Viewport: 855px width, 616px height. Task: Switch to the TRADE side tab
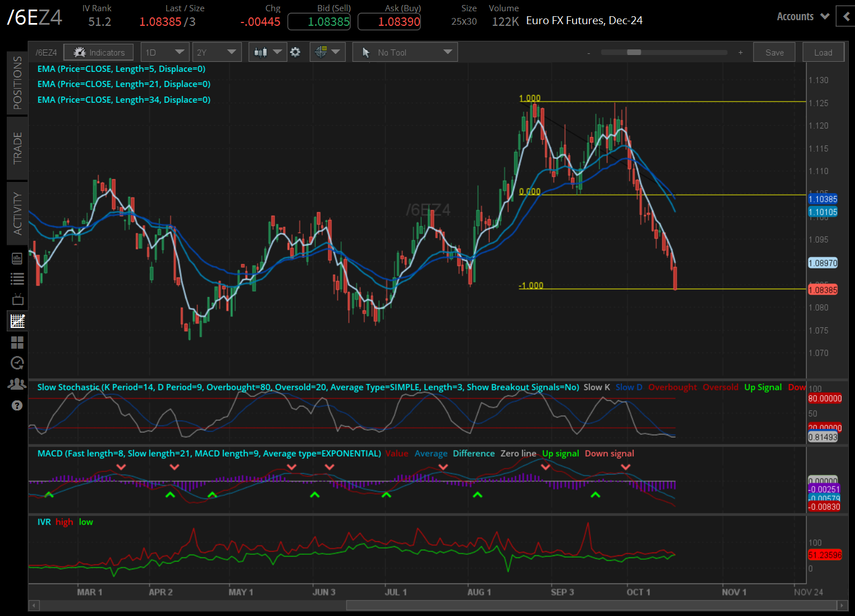pos(17,148)
